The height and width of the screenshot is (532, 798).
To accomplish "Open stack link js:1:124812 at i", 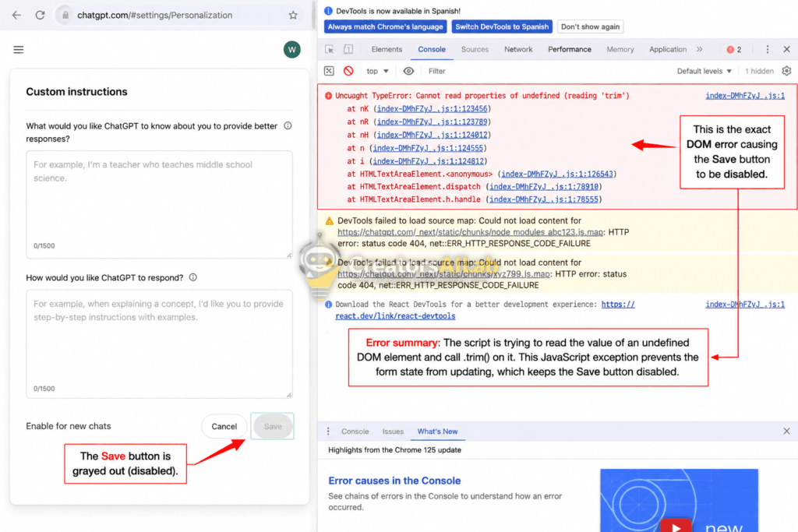I will tap(428, 161).
